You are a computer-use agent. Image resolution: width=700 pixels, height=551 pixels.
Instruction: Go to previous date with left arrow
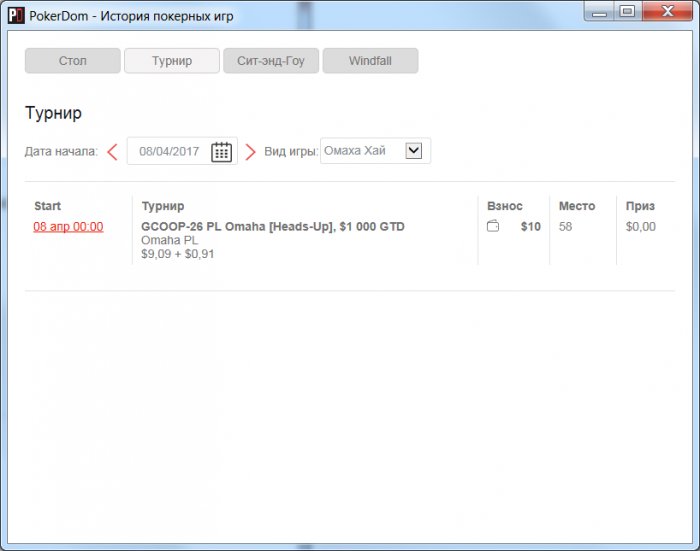(112, 152)
